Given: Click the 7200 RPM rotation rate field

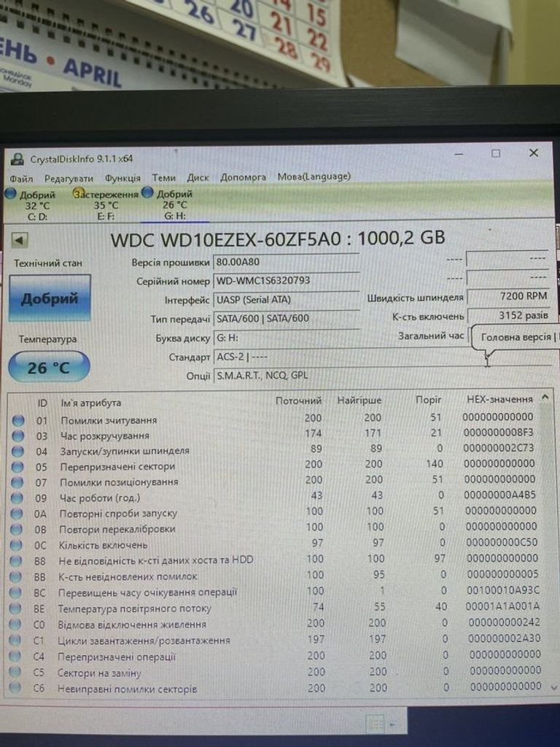Looking at the screenshot, I should point(509,296).
